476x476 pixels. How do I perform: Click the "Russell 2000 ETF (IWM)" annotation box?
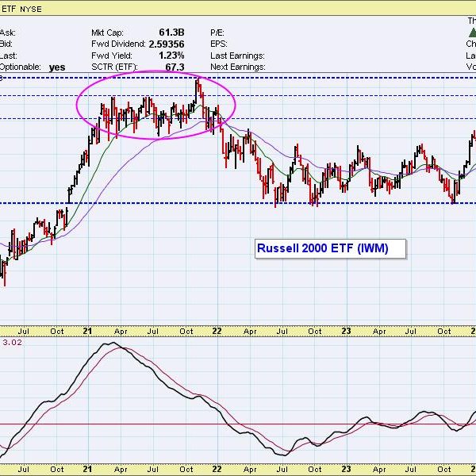tap(330, 248)
